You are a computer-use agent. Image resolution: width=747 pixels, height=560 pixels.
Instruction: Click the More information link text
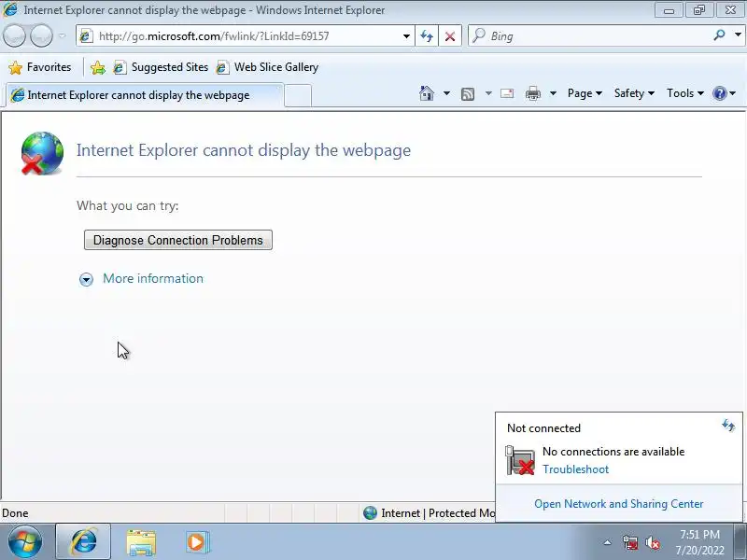coord(153,278)
